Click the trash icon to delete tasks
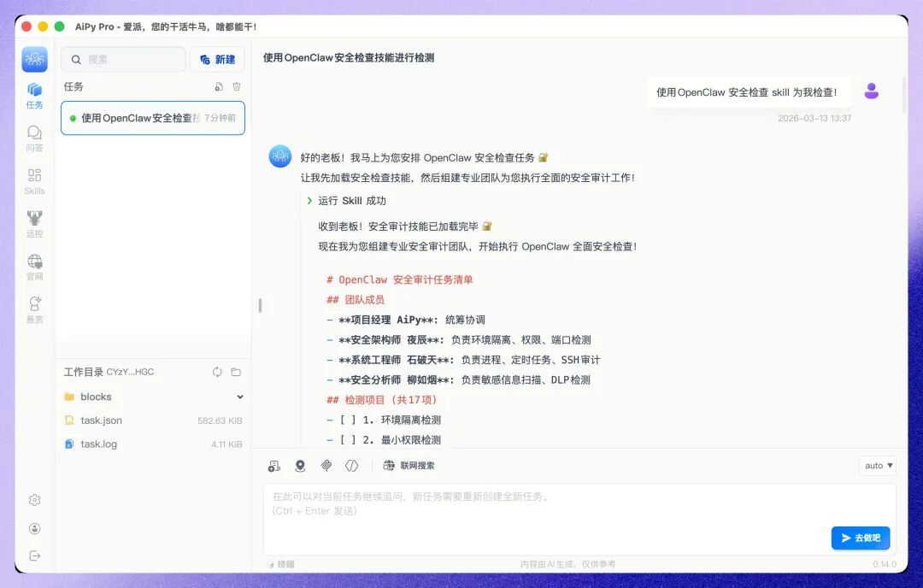The image size is (923, 588). coord(237,86)
